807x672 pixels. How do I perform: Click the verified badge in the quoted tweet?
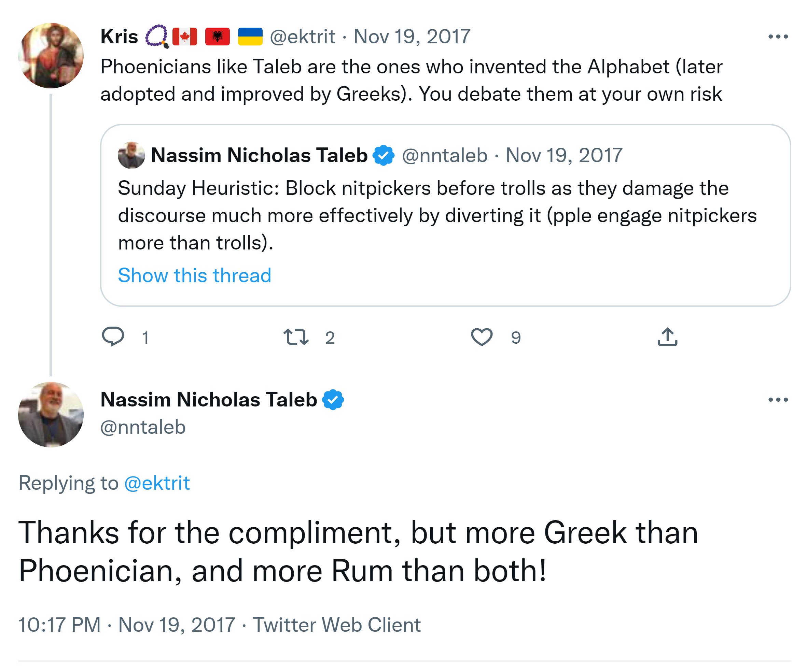point(384,155)
